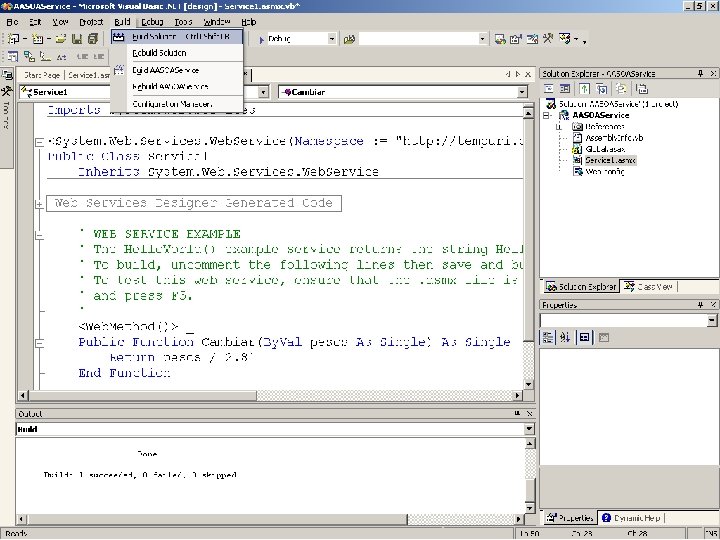The width and height of the screenshot is (720, 540).
Task: Click the Class View toolbar icon
Action: 565,39
